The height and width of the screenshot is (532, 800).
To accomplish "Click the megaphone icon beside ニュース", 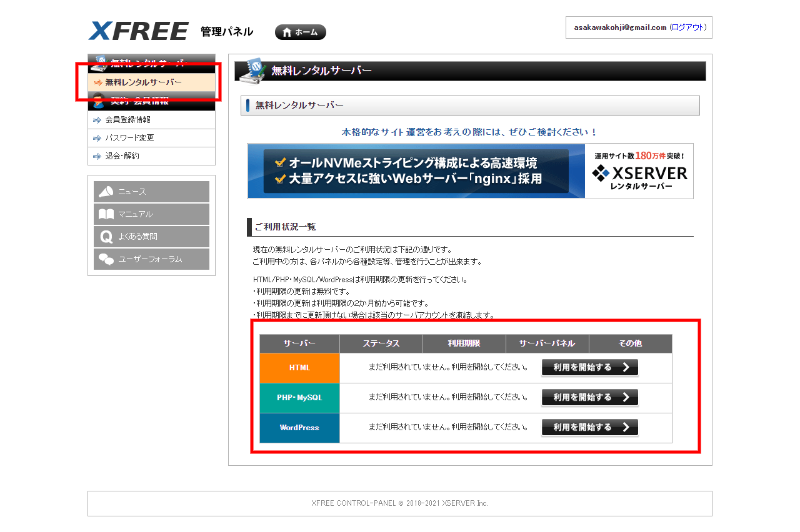I will pyautogui.click(x=106, y=192).
